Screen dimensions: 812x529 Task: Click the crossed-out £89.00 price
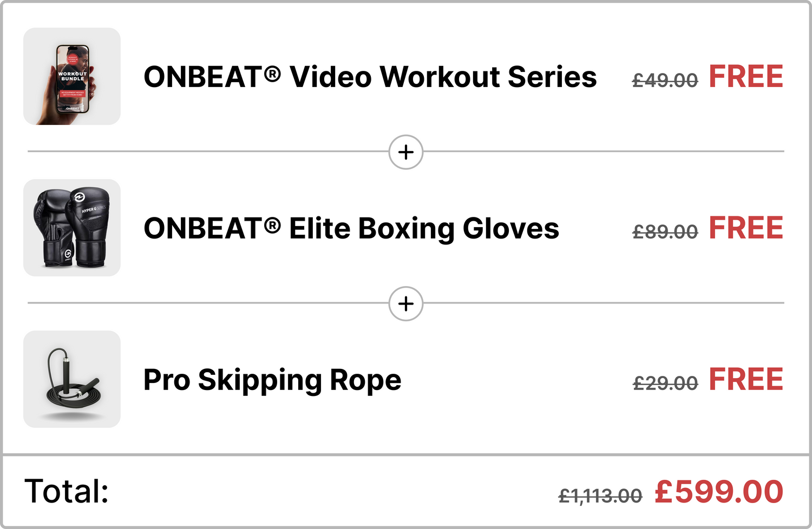point(665,232)
